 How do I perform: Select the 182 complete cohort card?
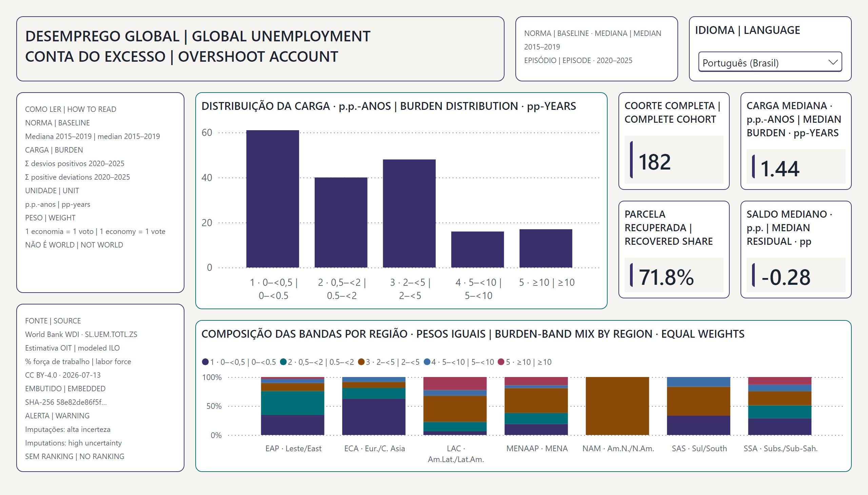click(673, 141)
